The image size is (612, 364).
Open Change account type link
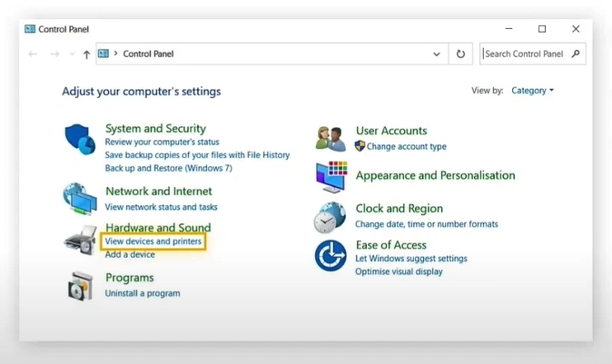click(x=406, y=146)
